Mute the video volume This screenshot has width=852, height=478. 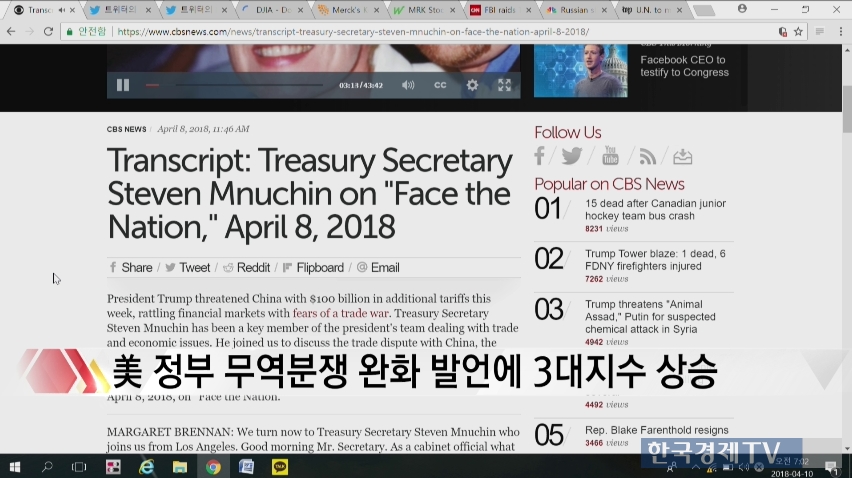[408, 85]
